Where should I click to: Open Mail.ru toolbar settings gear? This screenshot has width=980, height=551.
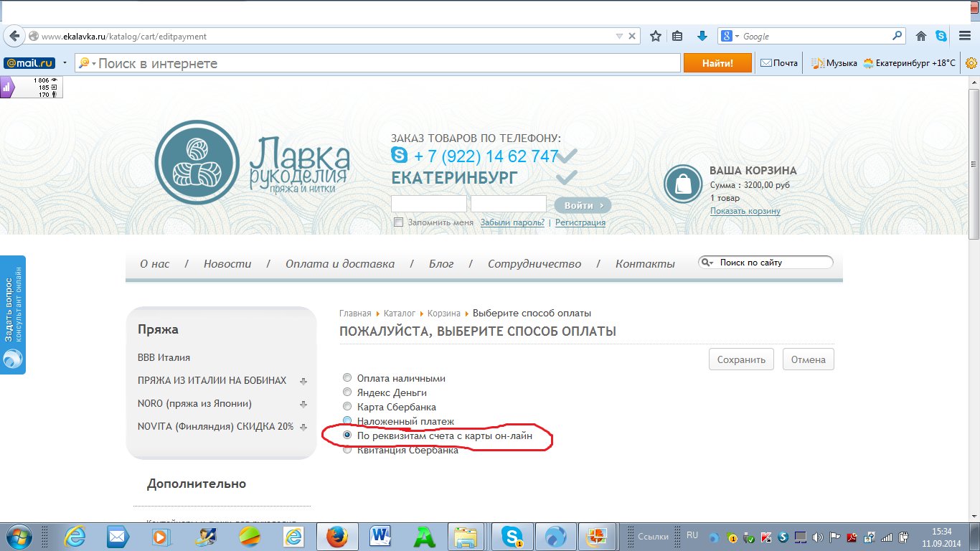click(971, 63)
